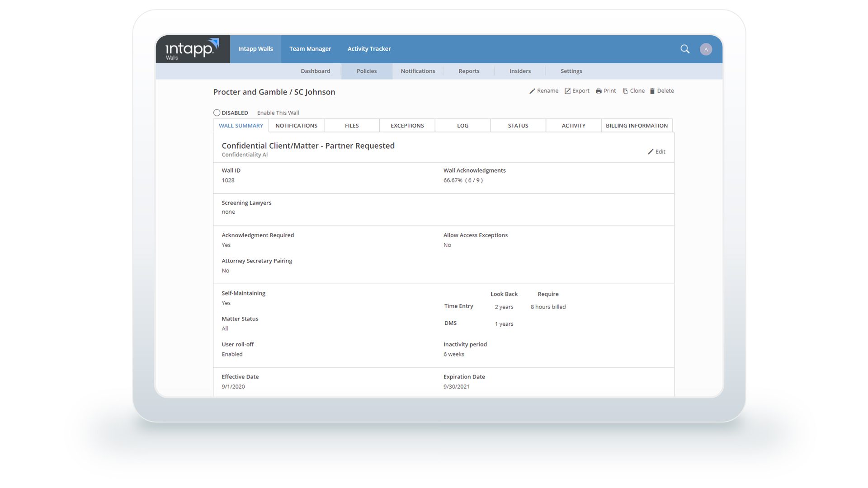Switch to the ACTIVITY tab
Screen dimensions: 868x488
point(574,126)
